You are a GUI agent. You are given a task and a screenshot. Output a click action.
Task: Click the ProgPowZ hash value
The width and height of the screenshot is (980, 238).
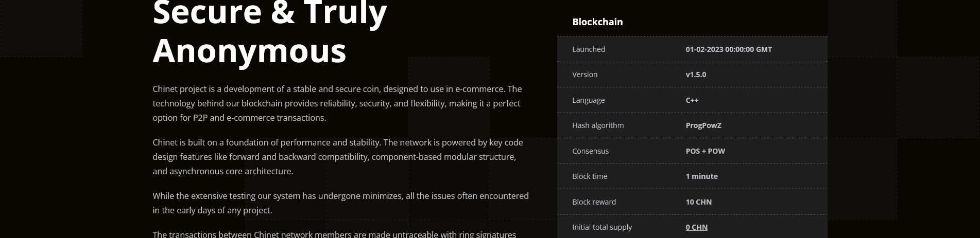click(703, 125)
